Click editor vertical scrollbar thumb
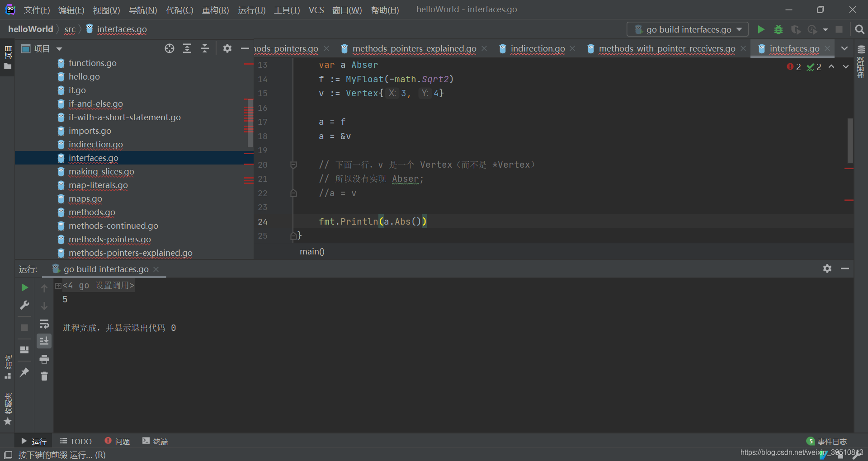Screen dimensions: 868x461 [850, 141]
